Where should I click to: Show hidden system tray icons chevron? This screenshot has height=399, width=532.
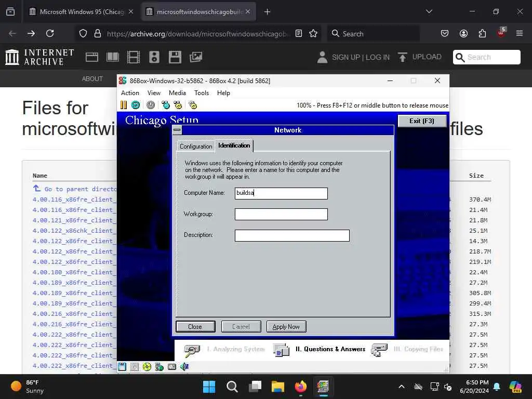(x=402, y=387)
